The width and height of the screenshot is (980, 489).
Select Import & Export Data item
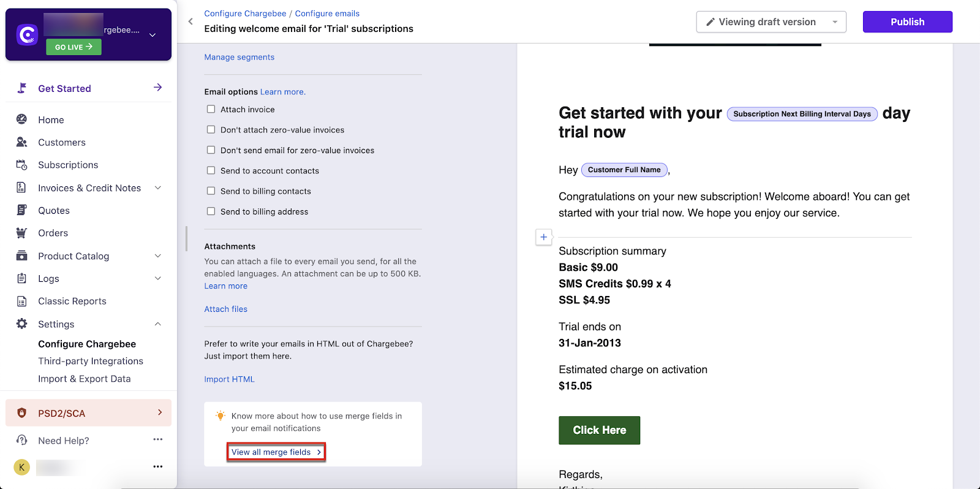85,379
